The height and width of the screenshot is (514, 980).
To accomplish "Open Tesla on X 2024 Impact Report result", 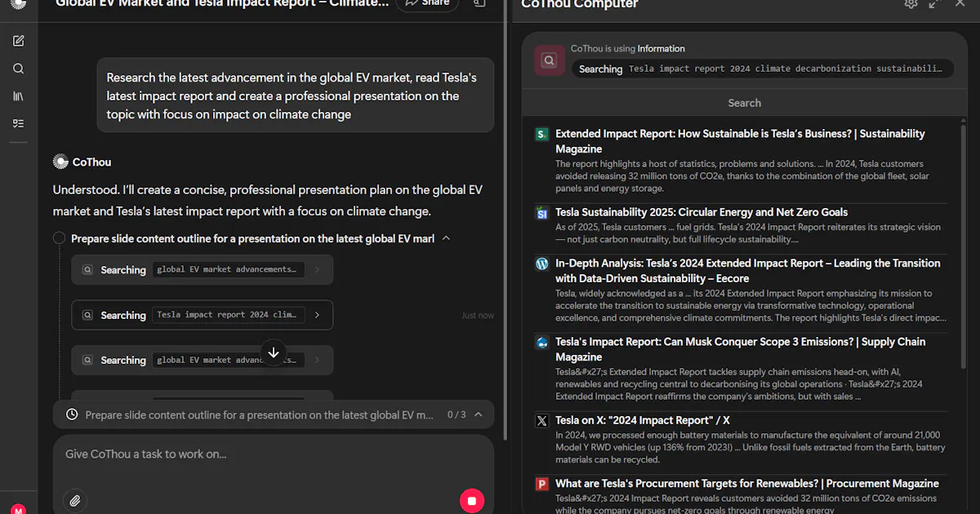I will 643,421.
